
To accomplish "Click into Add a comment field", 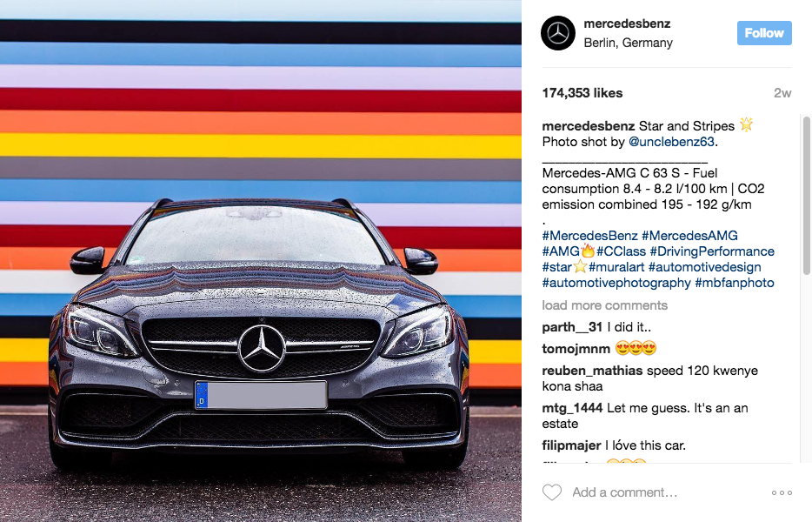I will click(668, 492).
